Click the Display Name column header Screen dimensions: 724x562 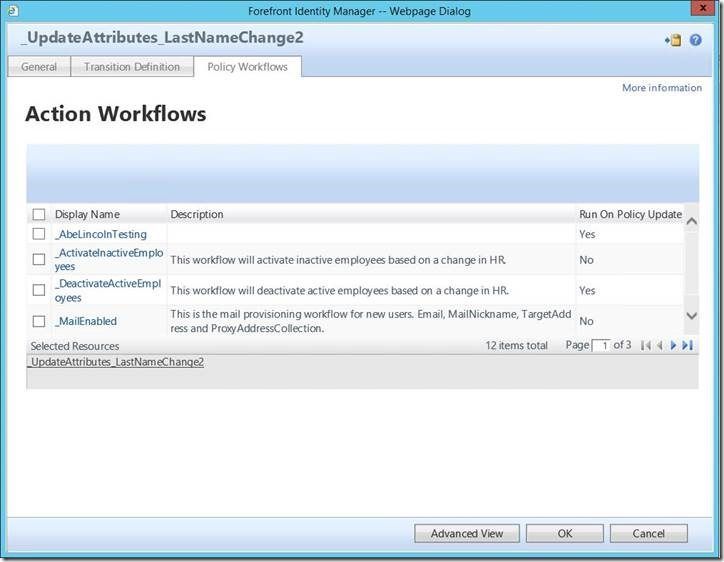pyautogui.click(x=87, y=214)
